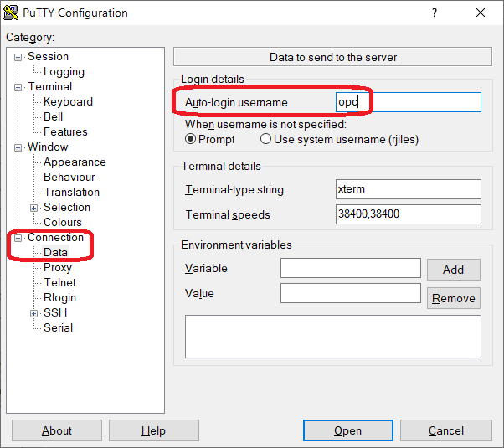The image size is (504, 448).
Task: Select the Terminal category
Action: click(x=50, y=86)
